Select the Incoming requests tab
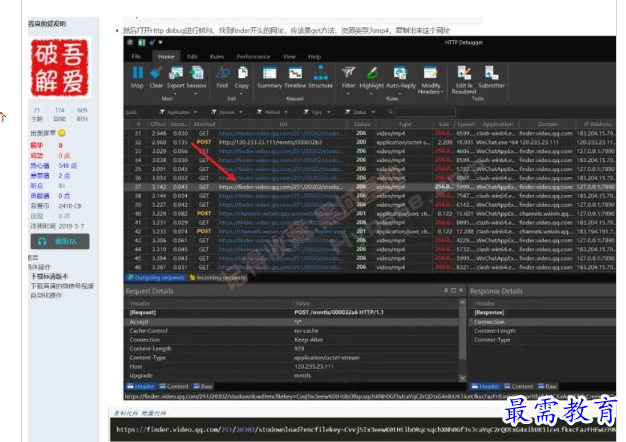This screenshot has height=442, width=626. (218, 277)
